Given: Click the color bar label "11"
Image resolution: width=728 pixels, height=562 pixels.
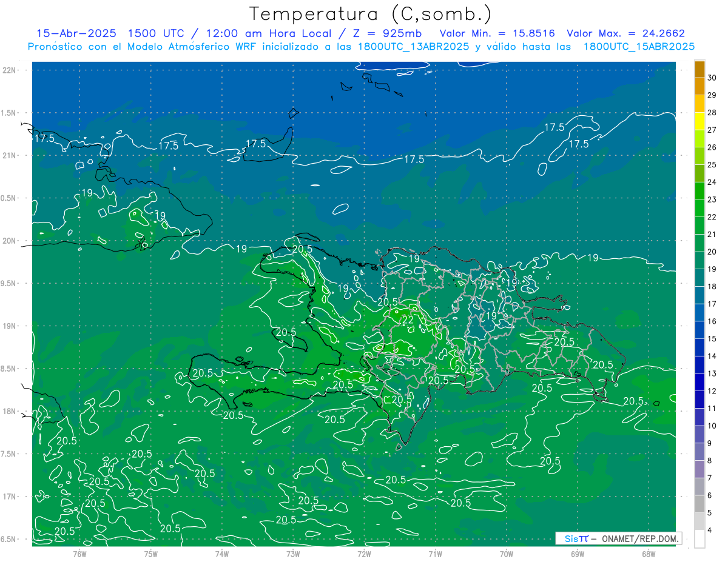Looking at the screenshot, I should (712, 408).
